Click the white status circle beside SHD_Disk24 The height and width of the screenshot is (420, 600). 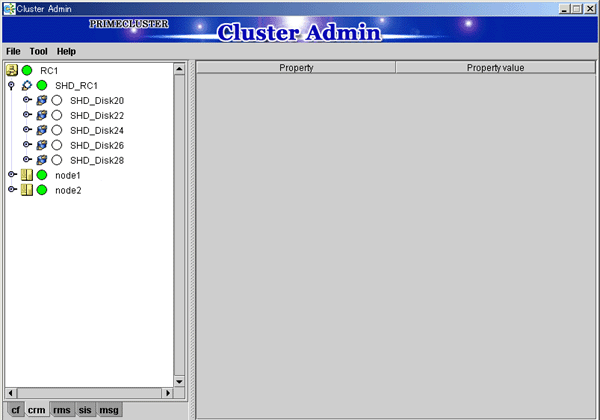[x=57, y=130]
